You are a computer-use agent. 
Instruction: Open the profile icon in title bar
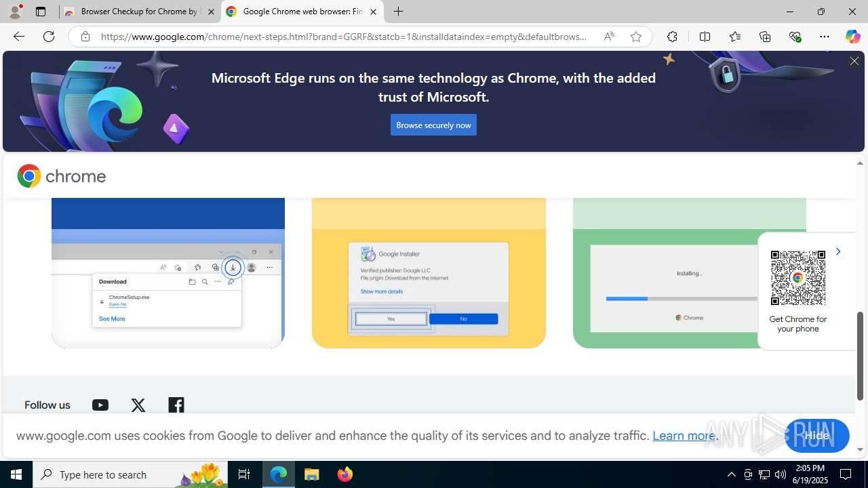[x=15, y=12]
